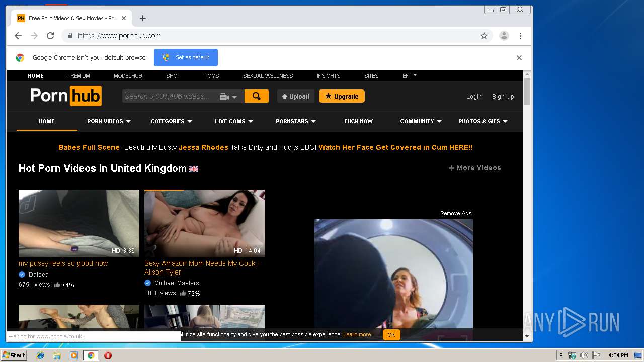The height and width of the screenshot is (362, 644).
Task: Click the thumbs-up icon showing 73%
Action: [183, 293]
